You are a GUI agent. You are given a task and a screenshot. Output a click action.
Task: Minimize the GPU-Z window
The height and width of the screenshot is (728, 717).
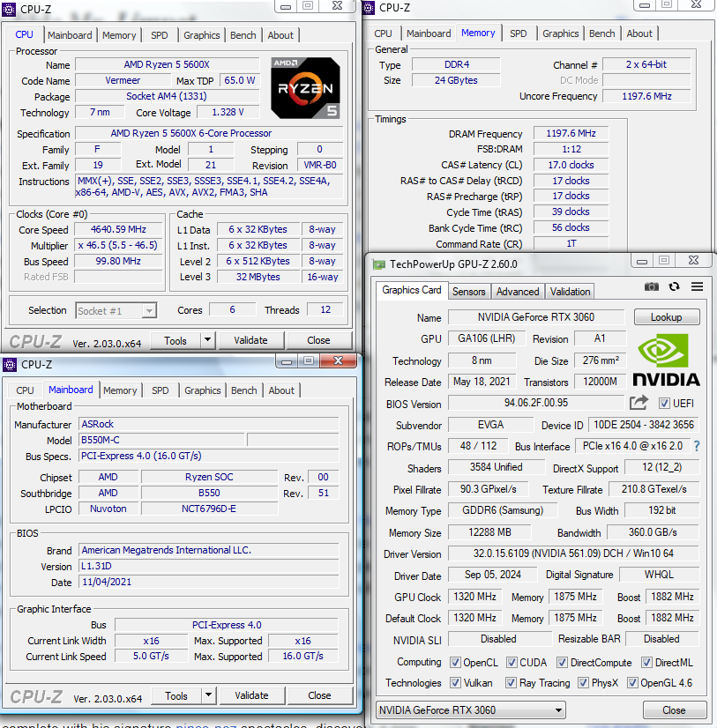(642, 261)
